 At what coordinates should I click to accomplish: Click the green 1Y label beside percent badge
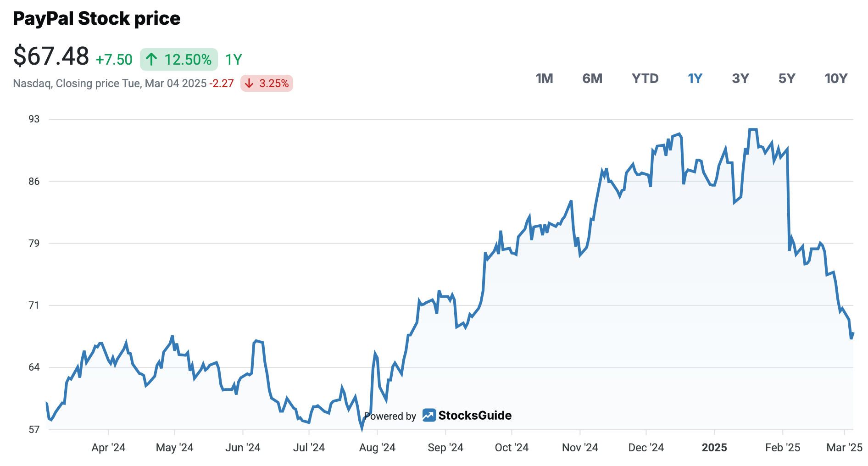(x=234, y=60)
